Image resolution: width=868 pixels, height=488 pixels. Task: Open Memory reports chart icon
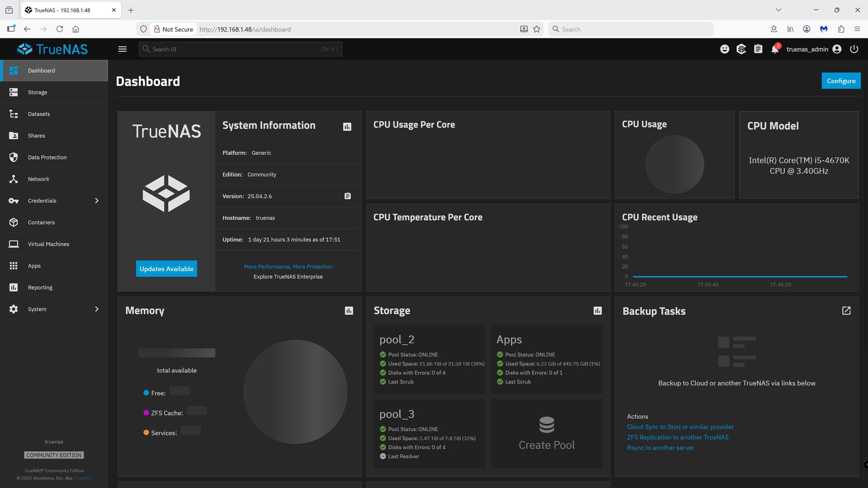point(349,311)
